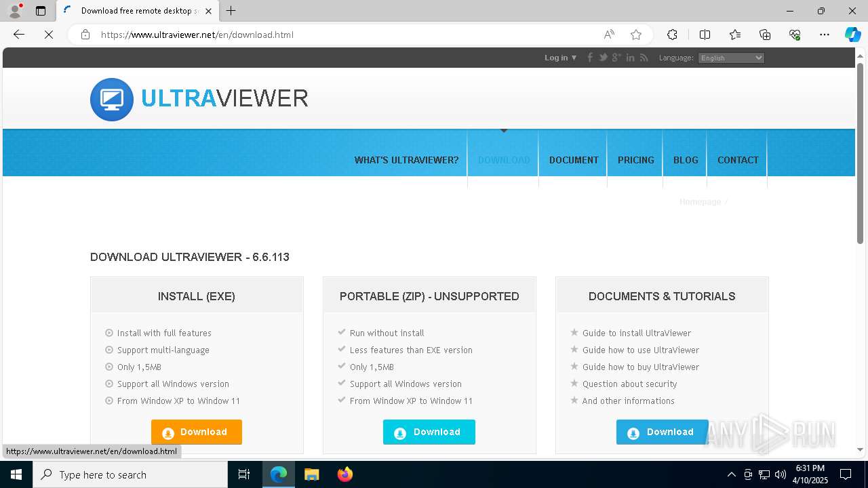Screen dimensions: 868x488
Task: View site information lock icon
Action: tap(85, 35)
